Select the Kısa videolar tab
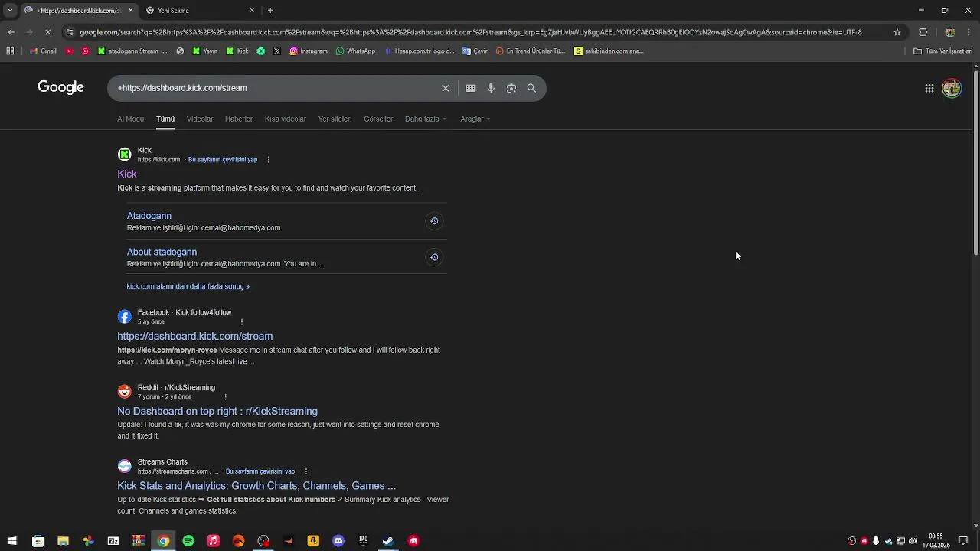980x551 pixels. (285, 119)
